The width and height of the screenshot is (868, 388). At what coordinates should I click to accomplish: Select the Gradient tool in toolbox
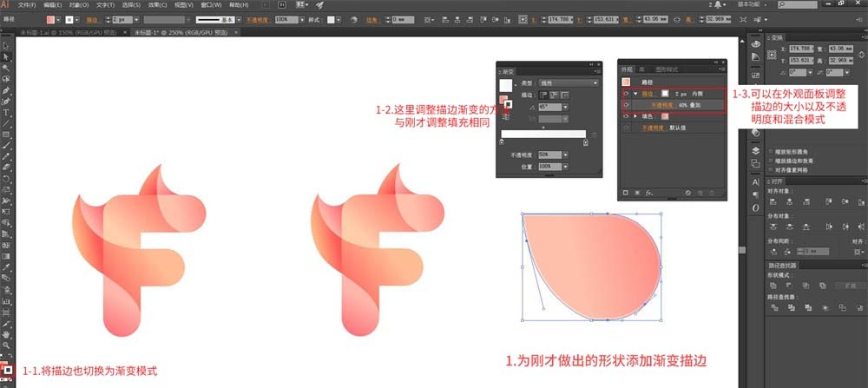[x=6, y=256]
